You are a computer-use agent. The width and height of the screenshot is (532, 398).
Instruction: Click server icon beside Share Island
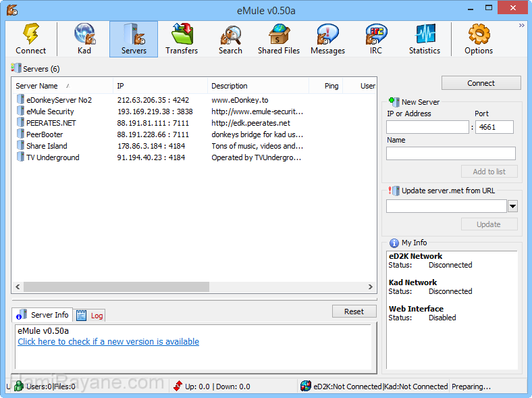(x=20, y=146)
